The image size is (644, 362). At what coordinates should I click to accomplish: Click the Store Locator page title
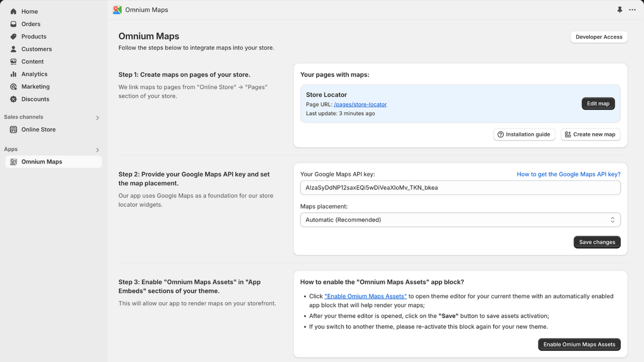coord(327,95)
